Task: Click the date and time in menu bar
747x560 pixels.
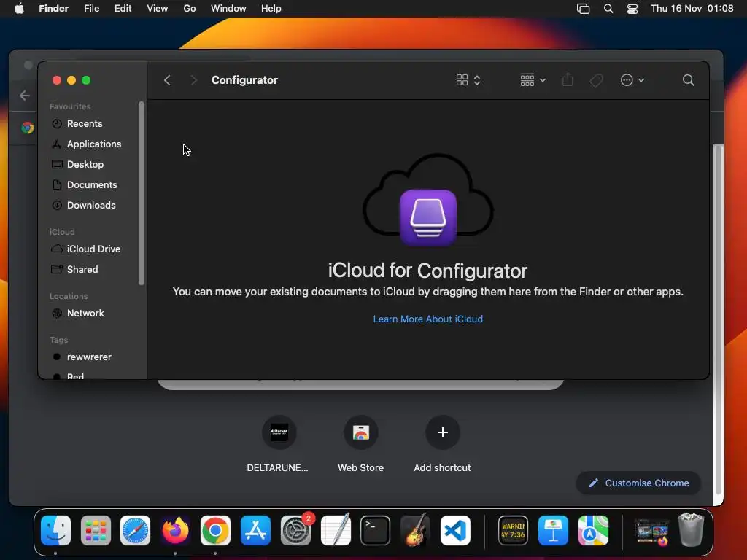Action: 692,9
